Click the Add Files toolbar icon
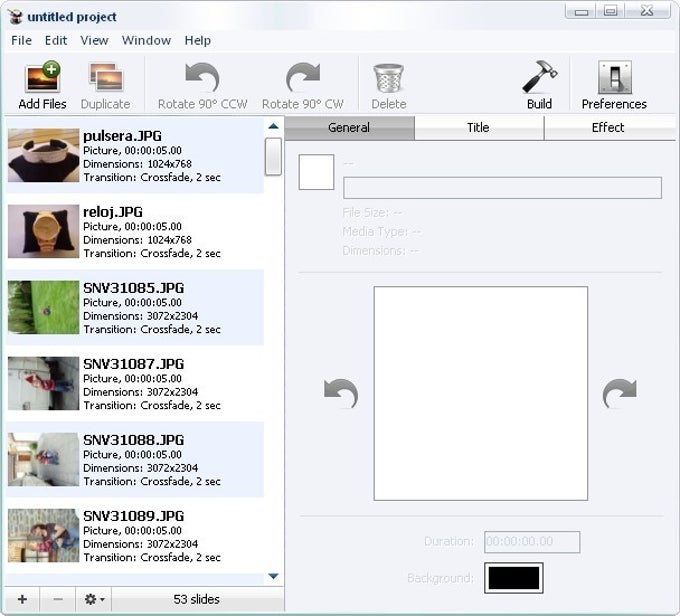Screen dimensions: 680x616 click(x=42, y=76)
